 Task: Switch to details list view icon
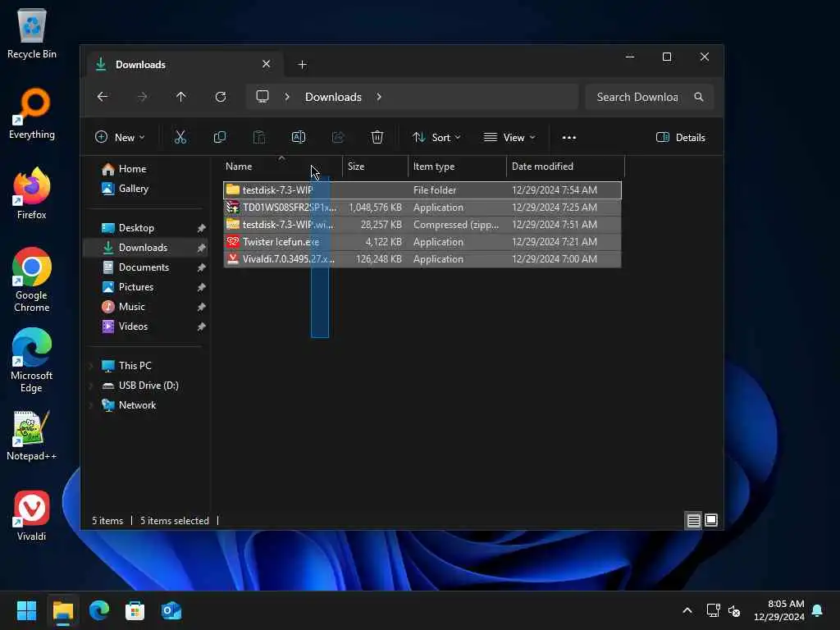[693, 520]
